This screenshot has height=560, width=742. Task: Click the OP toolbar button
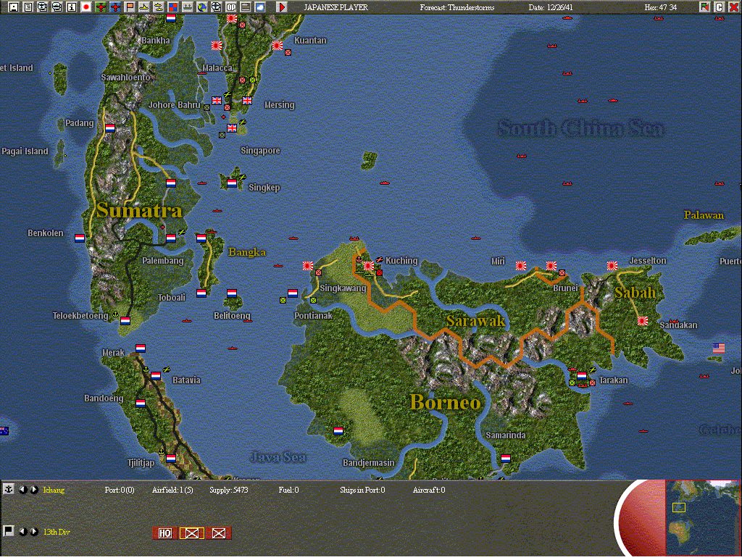[231, 7]
